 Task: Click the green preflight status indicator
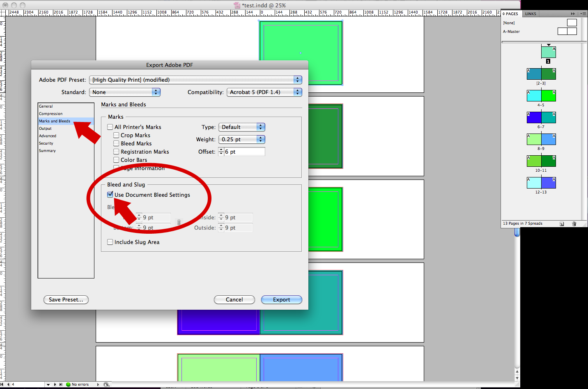point(69,384)
